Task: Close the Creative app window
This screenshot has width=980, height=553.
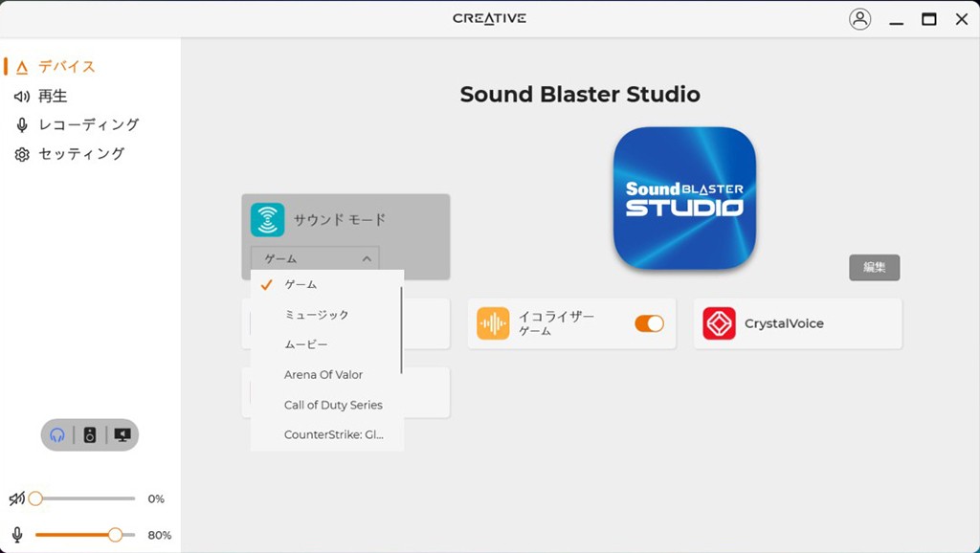Action: click(962, 19)
